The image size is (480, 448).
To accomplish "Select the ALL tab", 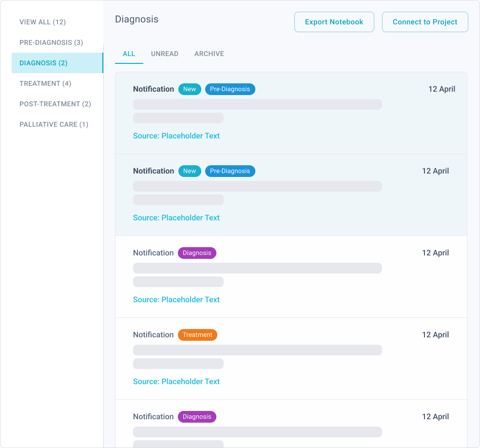I will click(x=129, y=54).
